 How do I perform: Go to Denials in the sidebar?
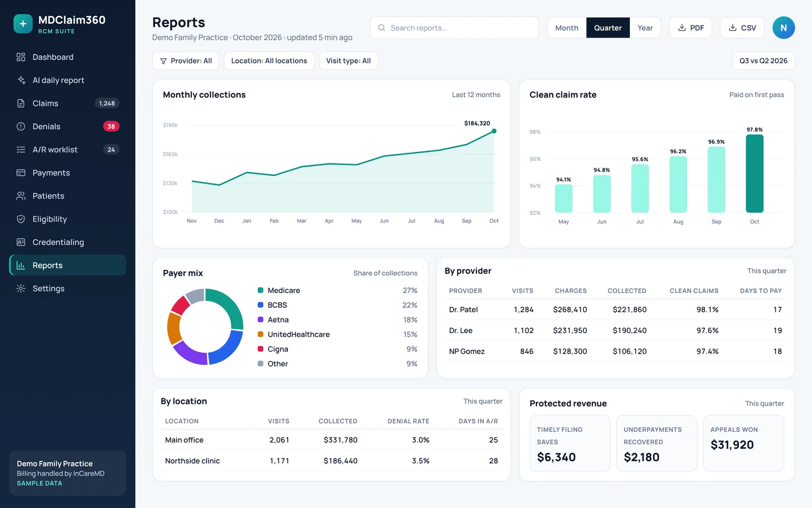[67, 126]
